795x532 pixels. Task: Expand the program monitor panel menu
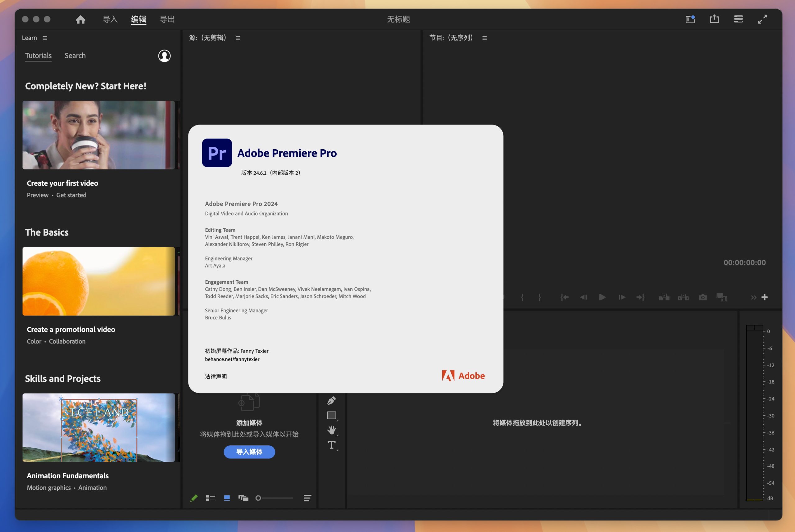(x=486, y=38)
